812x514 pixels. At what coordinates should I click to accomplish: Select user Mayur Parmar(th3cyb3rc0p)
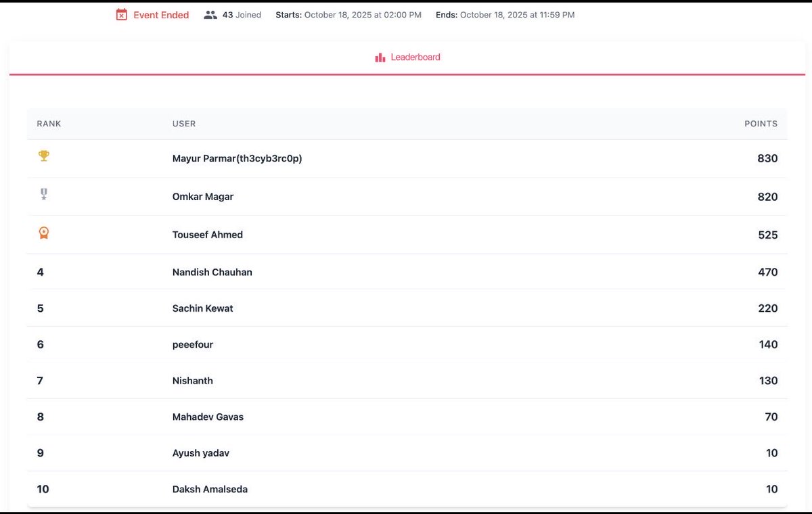pyautogui.click(x=237, y=159)
